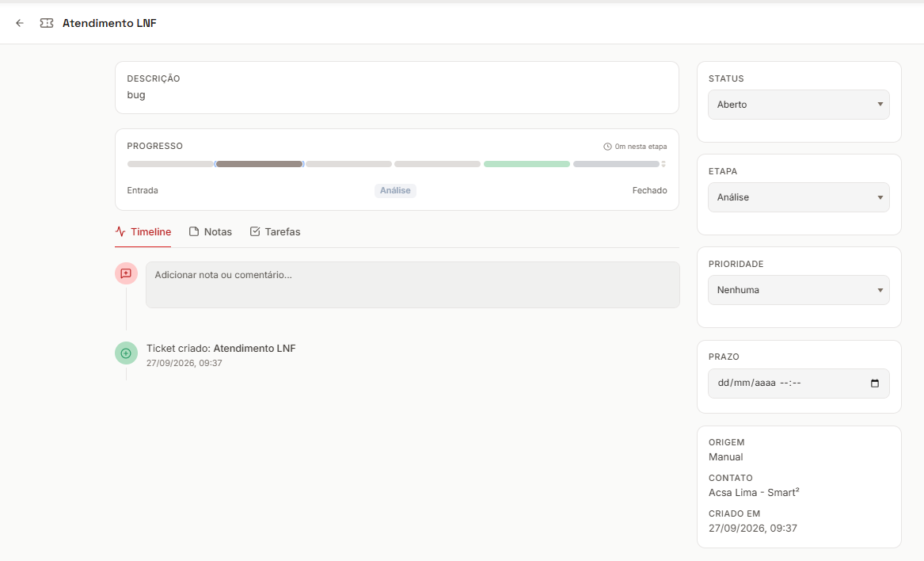
Task: Click the PROGRESSO heading
Action: tap(155, 146)
